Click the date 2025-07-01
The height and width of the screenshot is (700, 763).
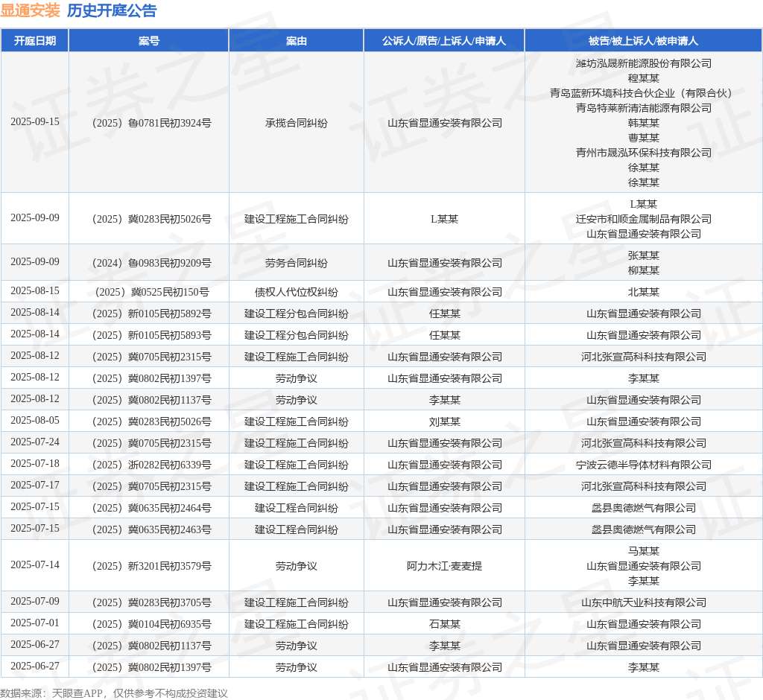[x=35, y=623]
